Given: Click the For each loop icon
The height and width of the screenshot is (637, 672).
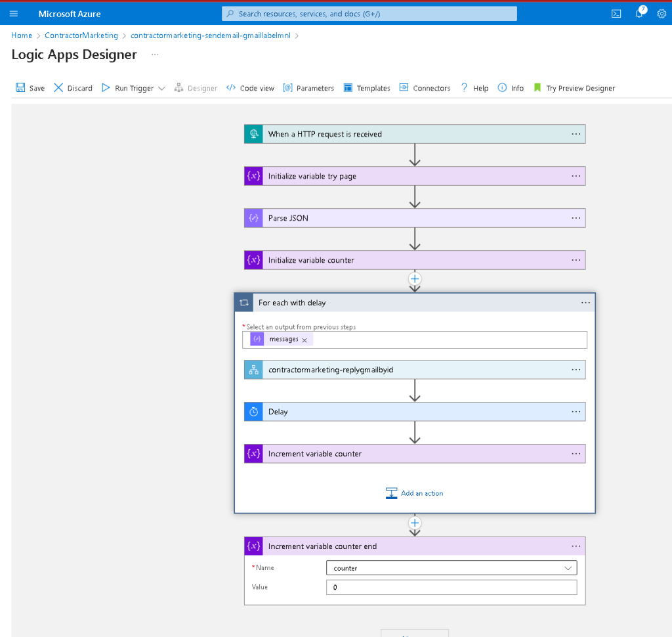Looking at the screenshot, I should [x=244, y=303].
